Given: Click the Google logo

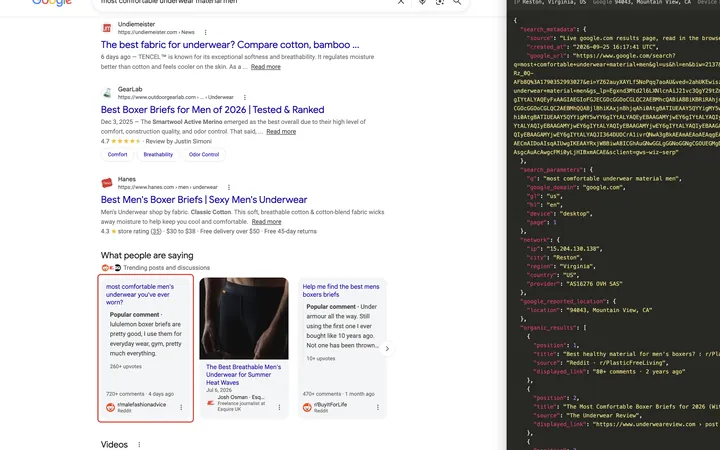Looking at the screenshot, I should 52,2.
